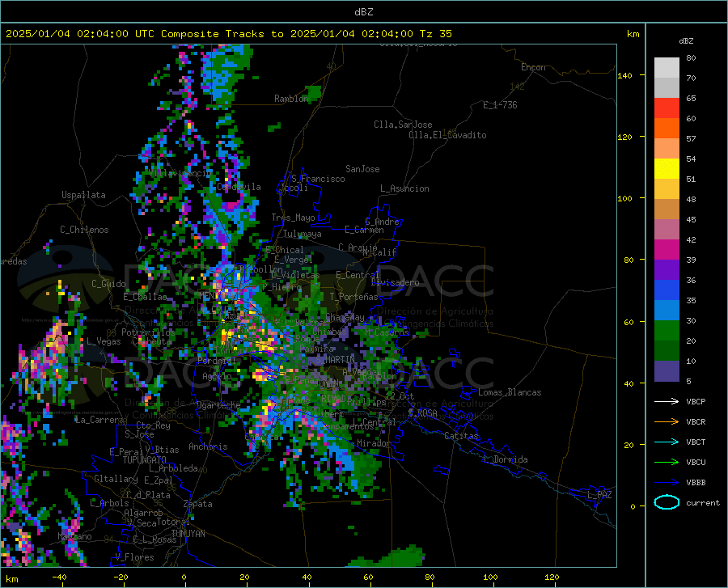Pick the bright green legend swatch
Screen dimensions: 728x588
pyautogui.click(x=667, y=331)
